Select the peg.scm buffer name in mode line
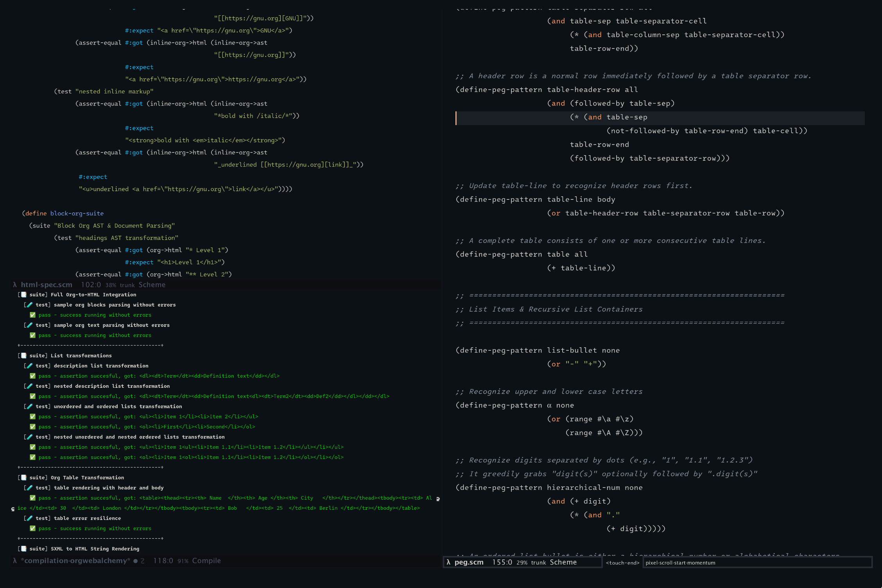 pos(469,562)
